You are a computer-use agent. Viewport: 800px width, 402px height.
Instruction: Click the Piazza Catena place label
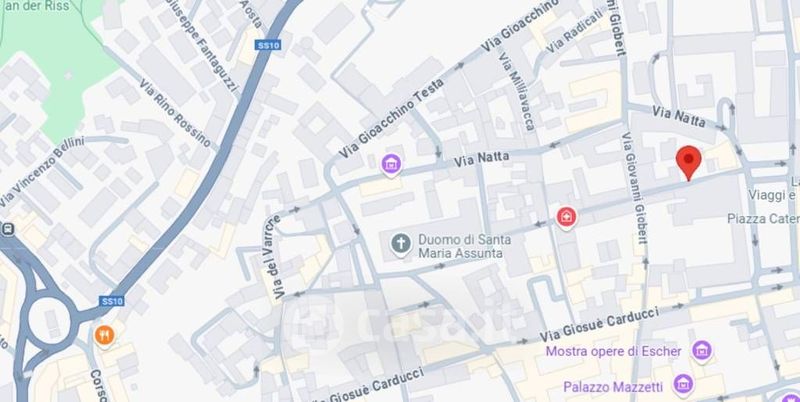pos(763,218)
